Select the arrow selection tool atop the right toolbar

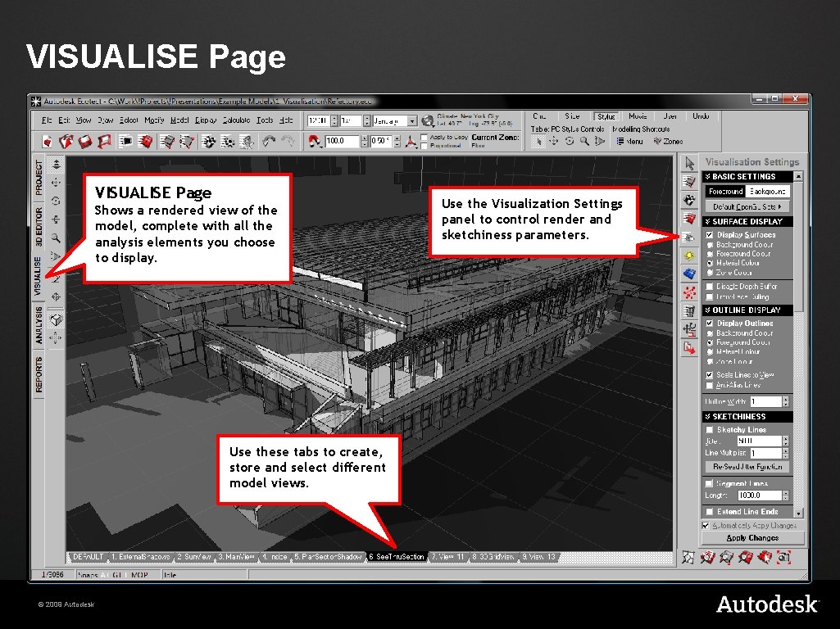pos(688,163)
